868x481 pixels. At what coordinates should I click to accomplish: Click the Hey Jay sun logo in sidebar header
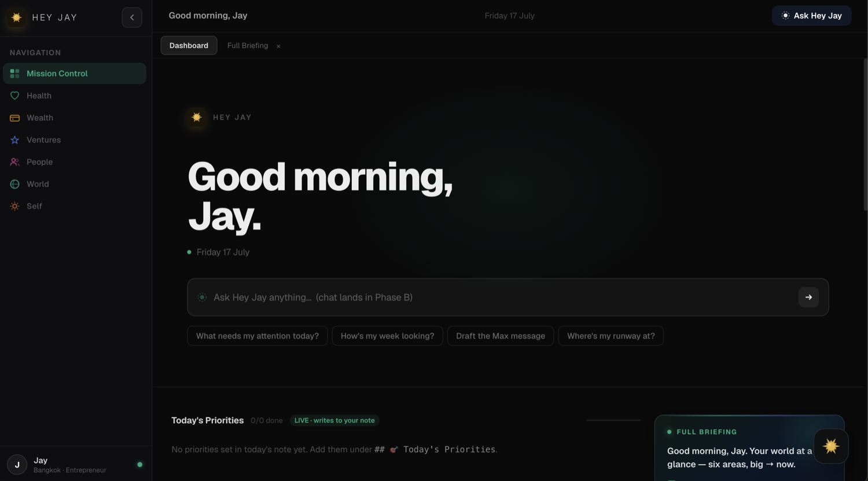[16, 17]
